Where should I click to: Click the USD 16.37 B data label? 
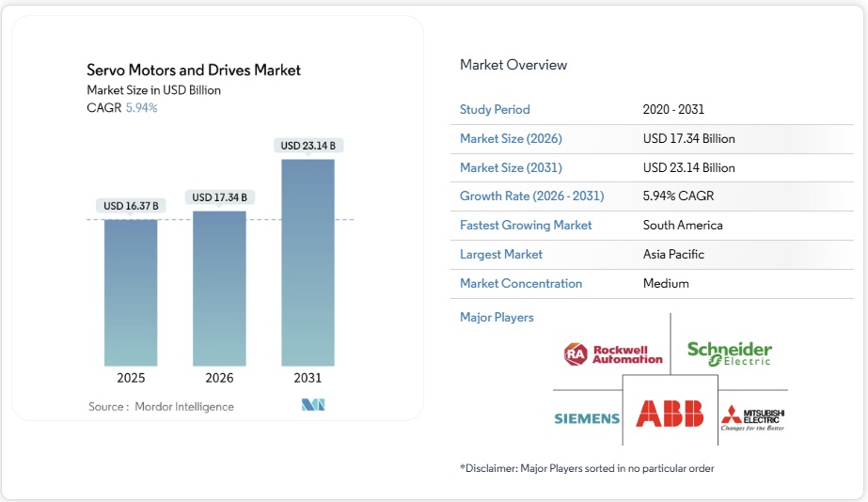point(131,206)
